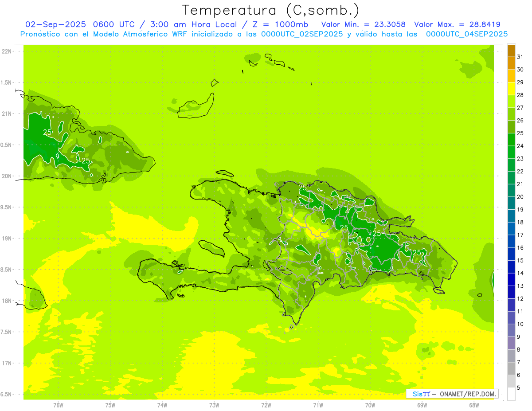Click the '74W' longitude axis label
Image resolution: width=532 pixels, height=411 pixels.
pyautogui.click(x=162, y=405)
